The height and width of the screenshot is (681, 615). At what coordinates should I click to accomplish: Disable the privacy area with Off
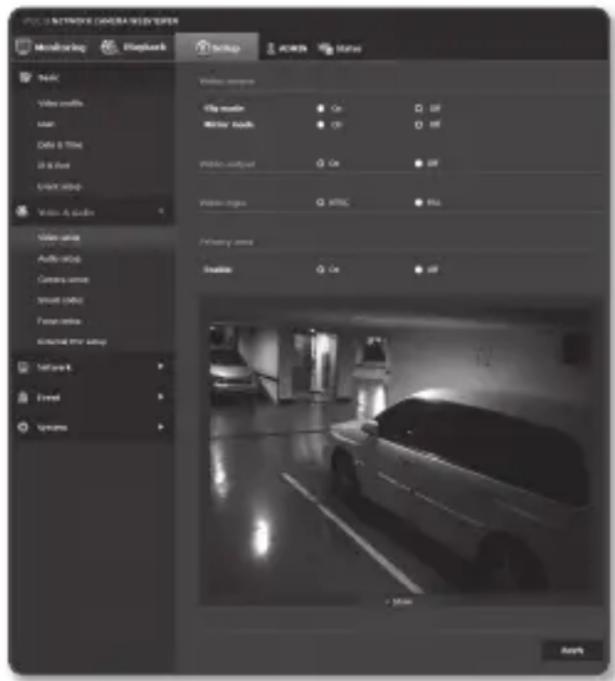(x=419, y=270)
